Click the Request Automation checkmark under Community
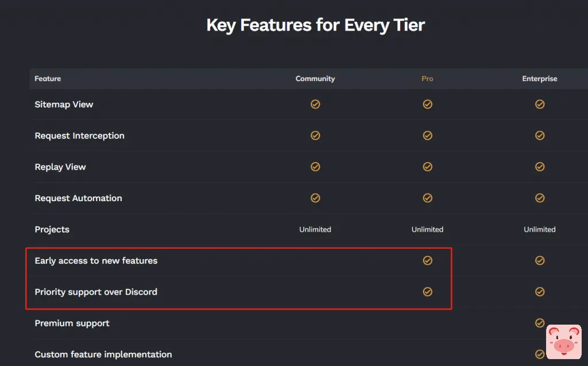Screen dimensions: 588x366 click(x=315, y=198)
